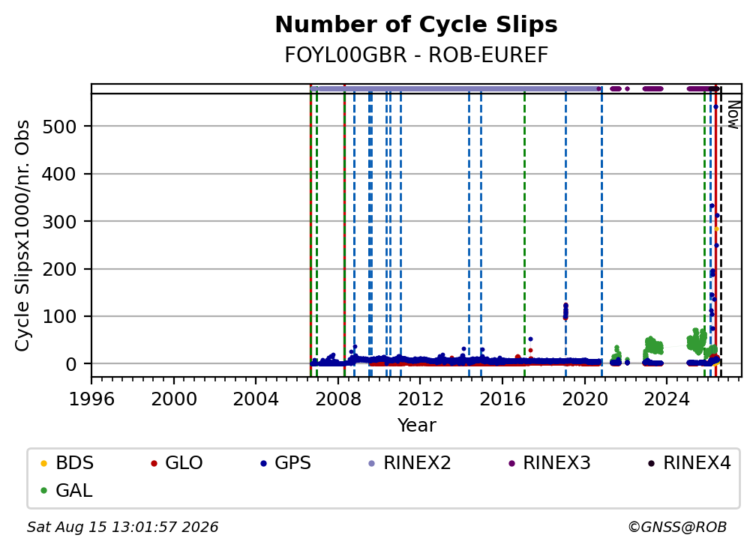Click the FOYL00GBR - ROB-EUREF subtitle
The image size is (756, 550).
[x=416, y=55]
